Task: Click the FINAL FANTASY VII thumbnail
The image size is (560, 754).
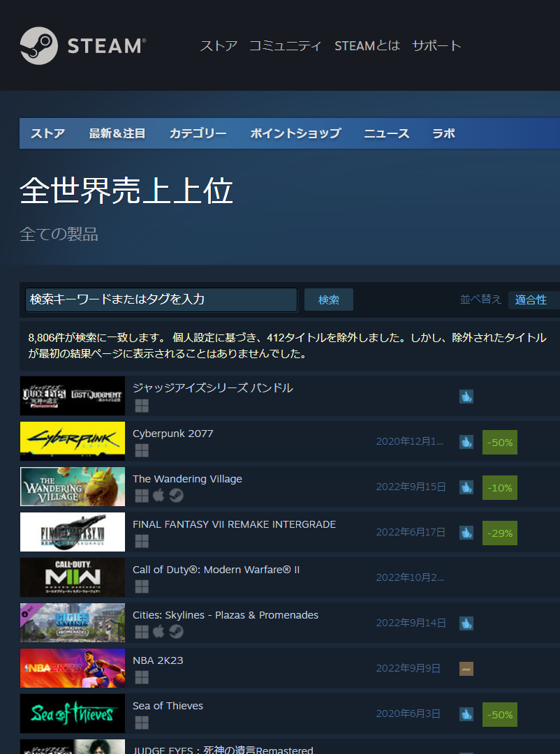Action: tap(73, 532)
